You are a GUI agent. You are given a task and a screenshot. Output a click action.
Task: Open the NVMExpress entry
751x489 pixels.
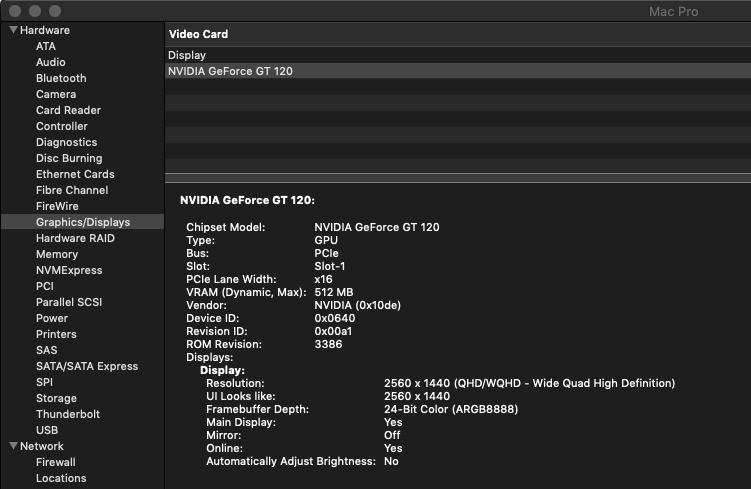click(x=69, y=271)
